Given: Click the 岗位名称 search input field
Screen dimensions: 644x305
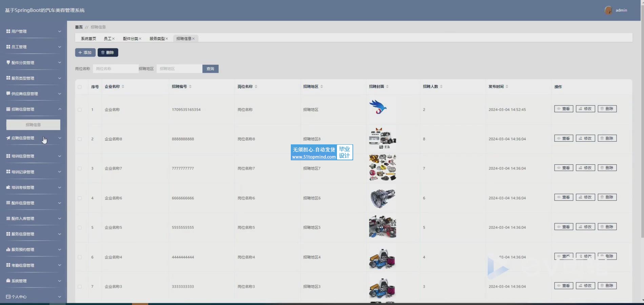Looking at the screenshot, I should pos(116,69).
